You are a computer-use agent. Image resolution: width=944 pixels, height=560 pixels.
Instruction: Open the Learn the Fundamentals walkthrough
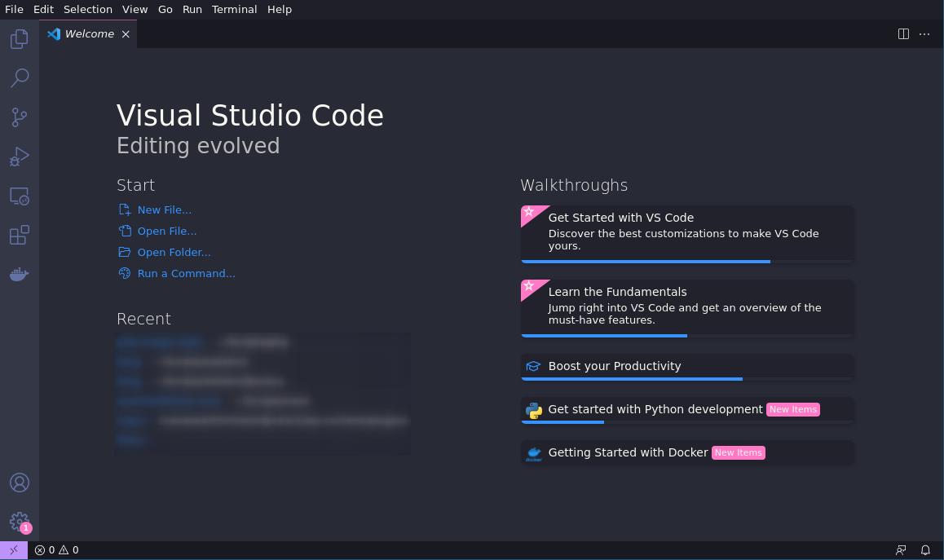tap(687, 308)
